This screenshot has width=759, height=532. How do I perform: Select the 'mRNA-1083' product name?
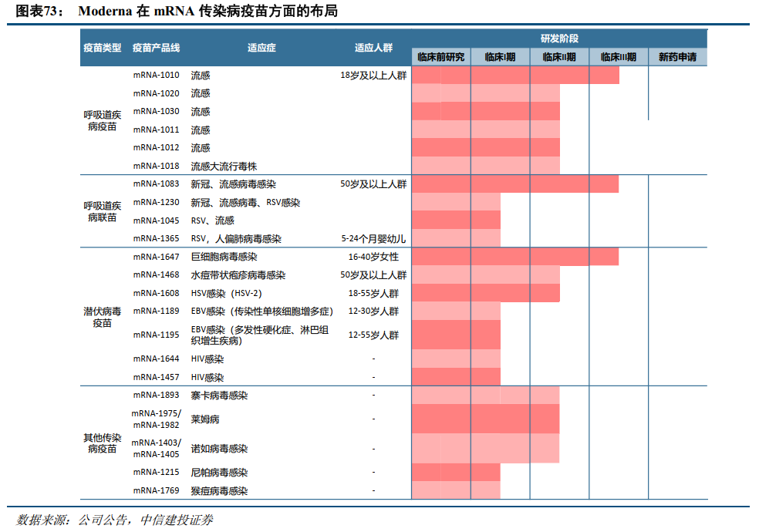[x=157, y=184]
